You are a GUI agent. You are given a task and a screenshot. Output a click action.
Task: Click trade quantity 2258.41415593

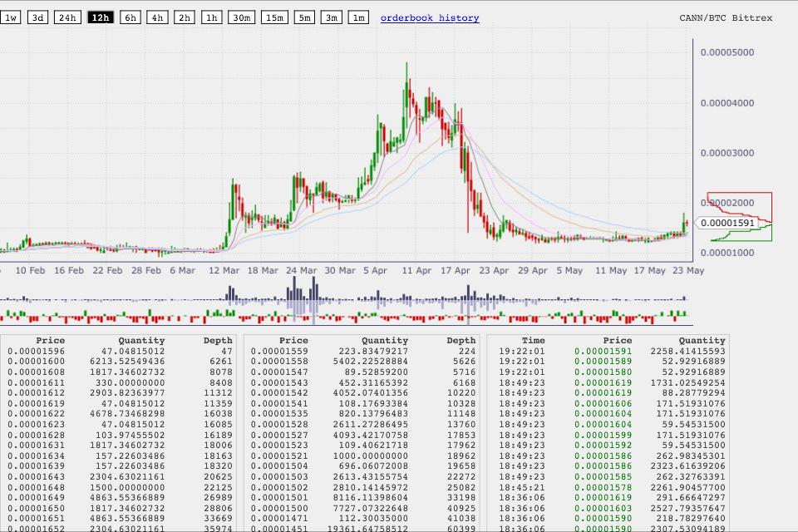click(x=688, y=351)
